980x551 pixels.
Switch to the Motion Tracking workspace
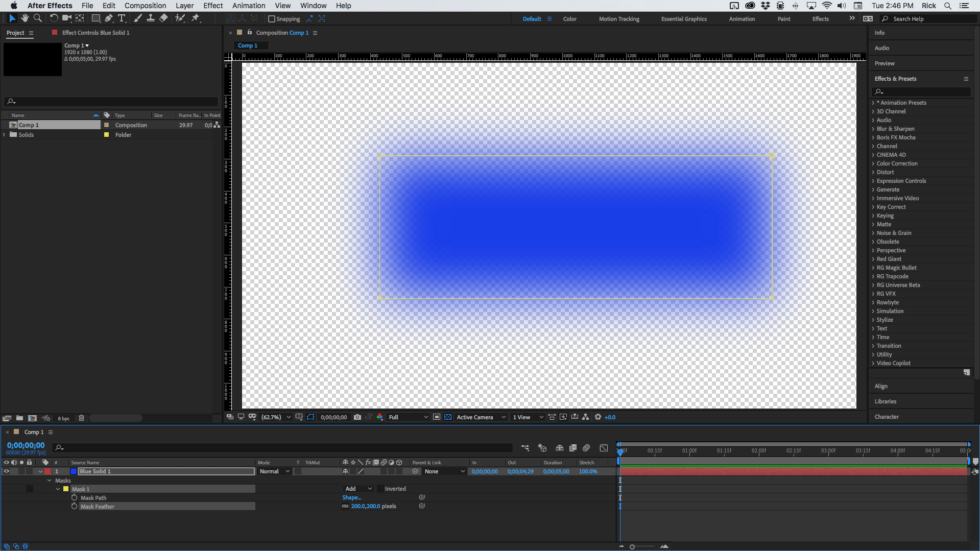point(619,18)
